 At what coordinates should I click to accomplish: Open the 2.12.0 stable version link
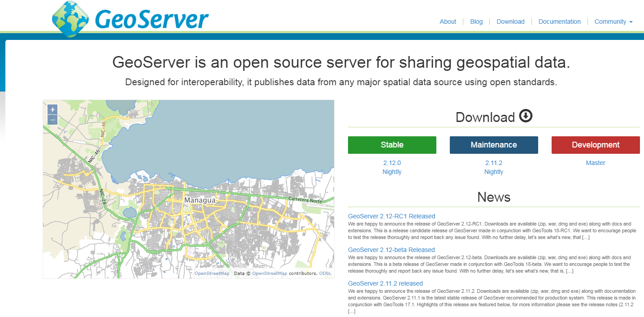coord(392,163)
